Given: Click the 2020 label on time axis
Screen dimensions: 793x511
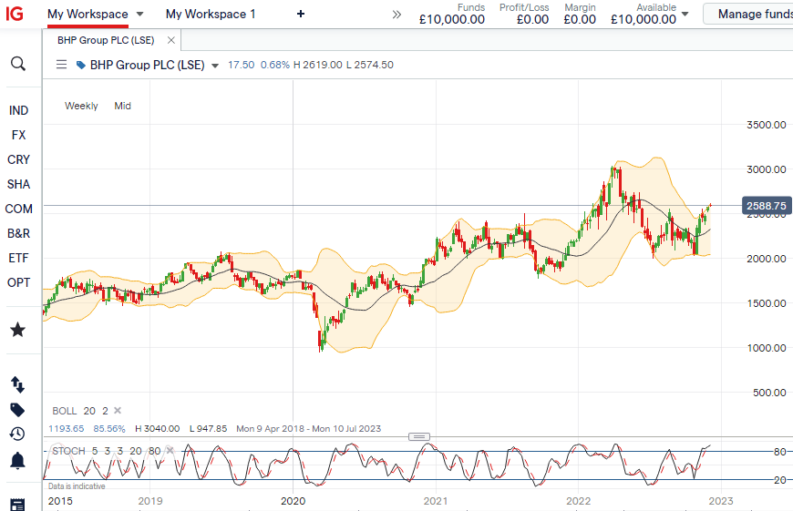Looking at the screenshot, I should 293,501.
